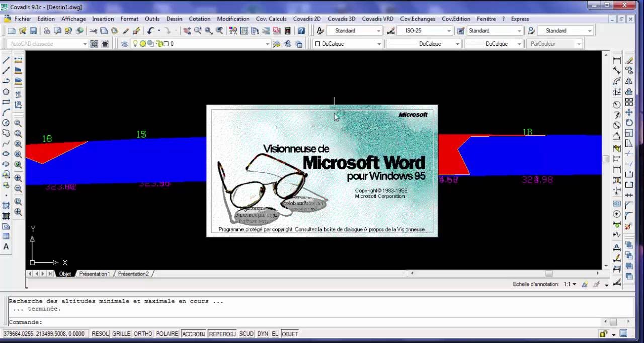Toggle ORTHO mode in status bar
The image size is (644, 343).
(x=143, y=334)
